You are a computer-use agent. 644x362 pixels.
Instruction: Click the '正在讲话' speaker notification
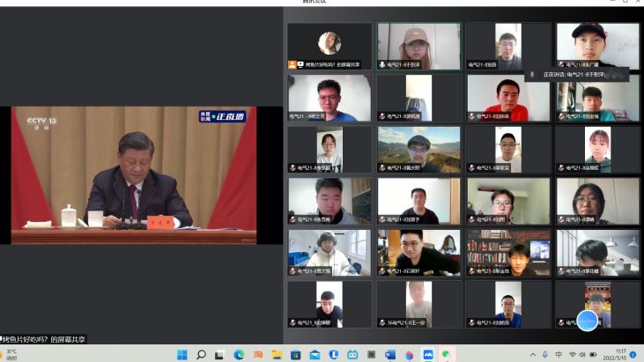click(x=577, y=74)
